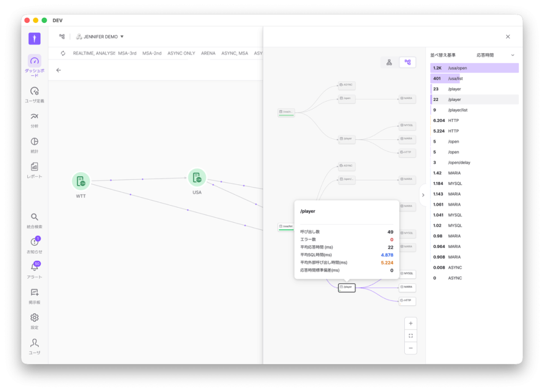Image resolution: width=544 pixels, height=392 pixels.
Task: Click the back arrow button
Action: (58, 70)
